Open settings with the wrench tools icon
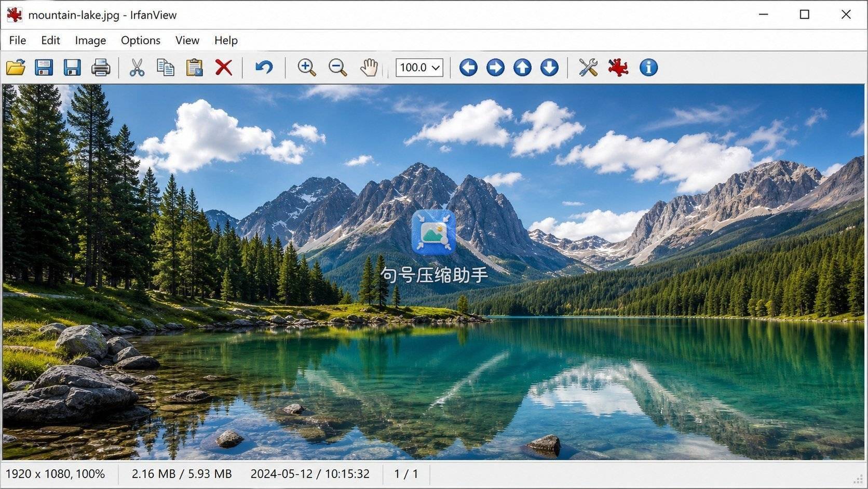The height and width of the screenshot is (489, 868). [x=588, y=68]
